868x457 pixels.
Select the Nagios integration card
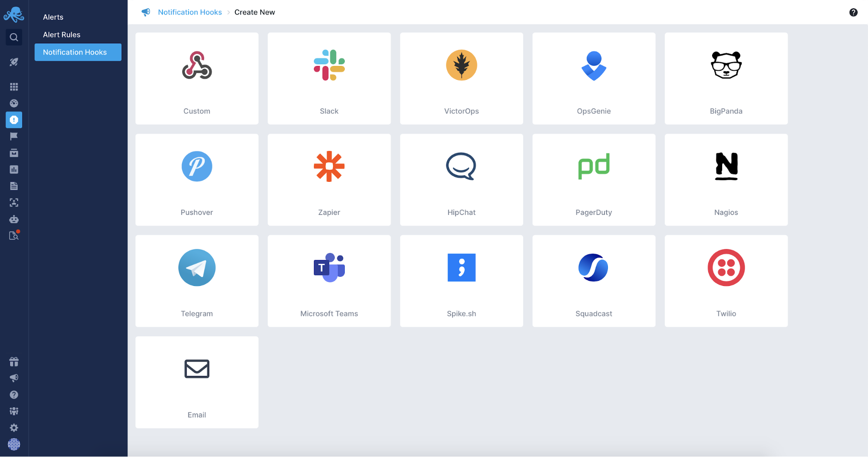click(726, 180)
